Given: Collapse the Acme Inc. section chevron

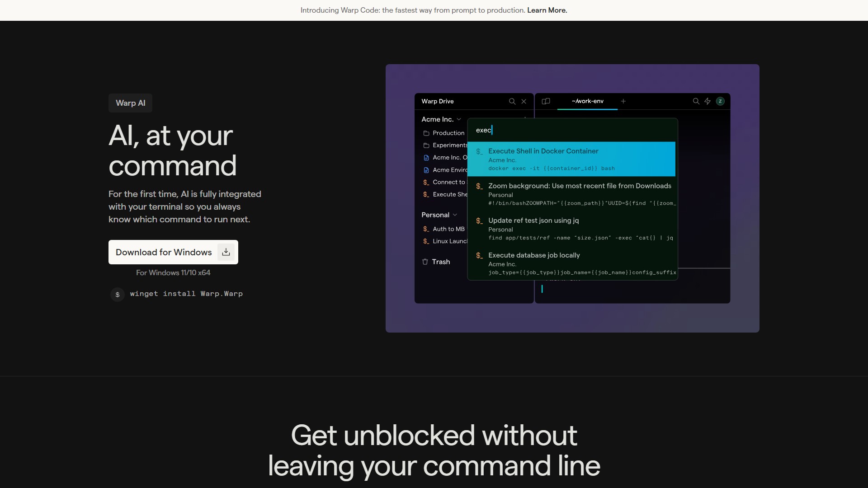Looking at the screenshot, I should pyautogui.click(x=459, y=119).
